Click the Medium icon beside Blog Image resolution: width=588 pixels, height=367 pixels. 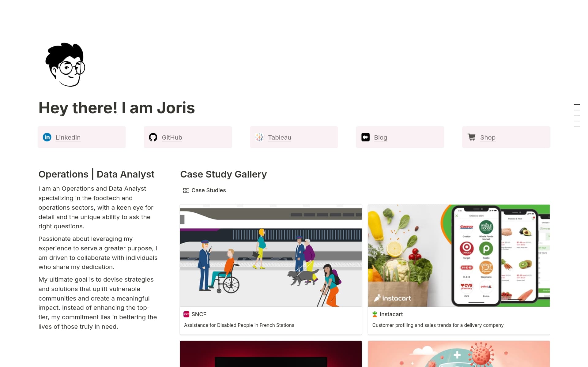tap(365, 137)
